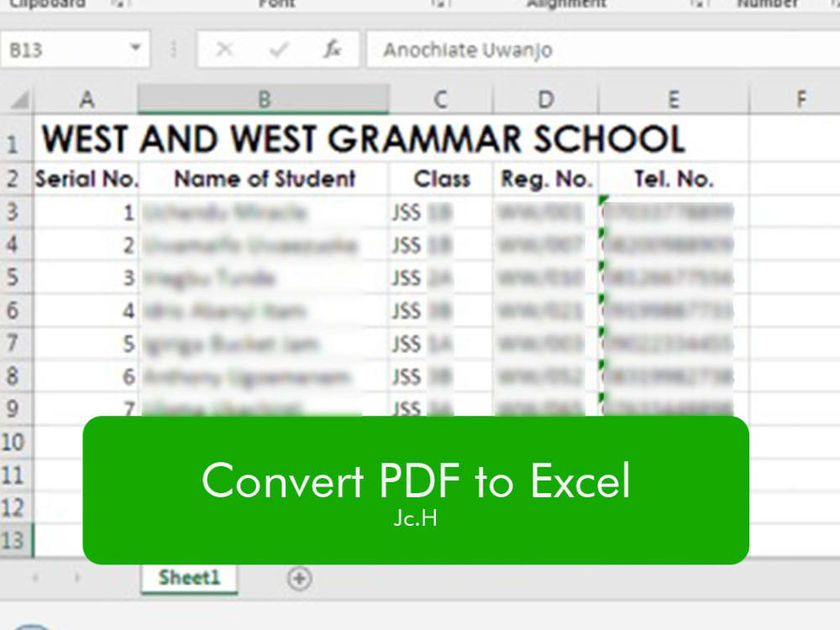This screenshot has width=840, height=630.
Task: Click the JSS class cell in row 6
Action: coord(441,311)
